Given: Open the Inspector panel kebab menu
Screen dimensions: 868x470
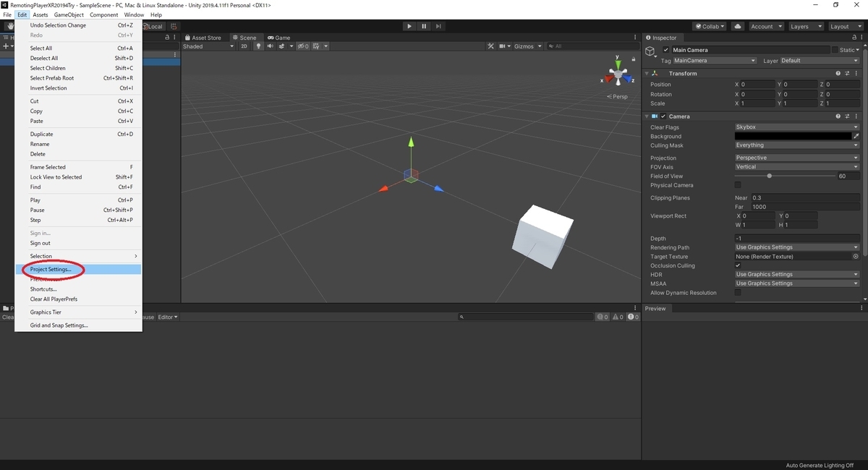Looking at the screenshot, I should [x=861, y=38].
